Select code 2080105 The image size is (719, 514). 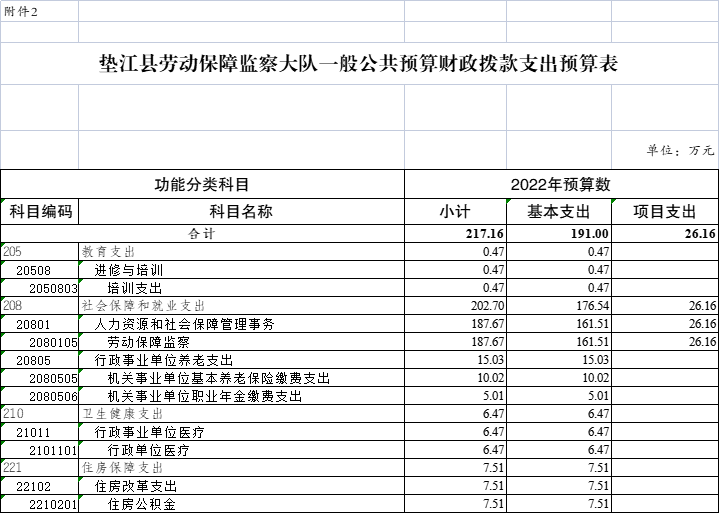point(40,342)
